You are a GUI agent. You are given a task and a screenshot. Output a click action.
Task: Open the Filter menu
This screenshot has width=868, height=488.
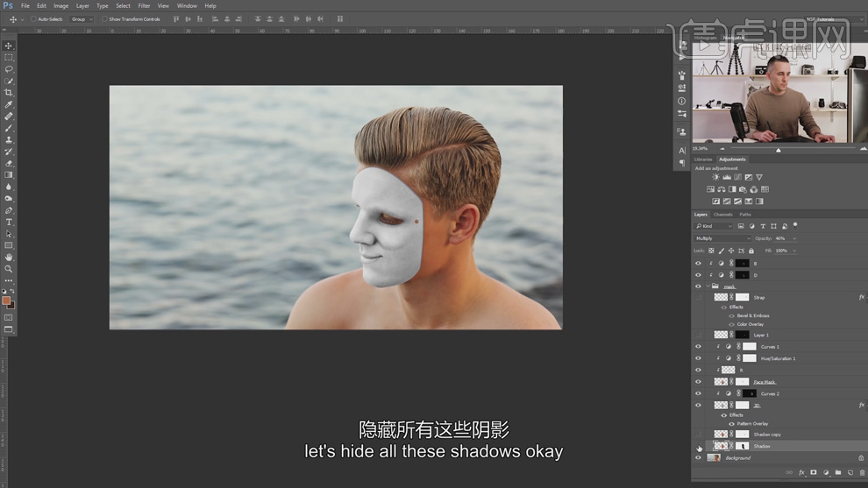pos(144,5)
